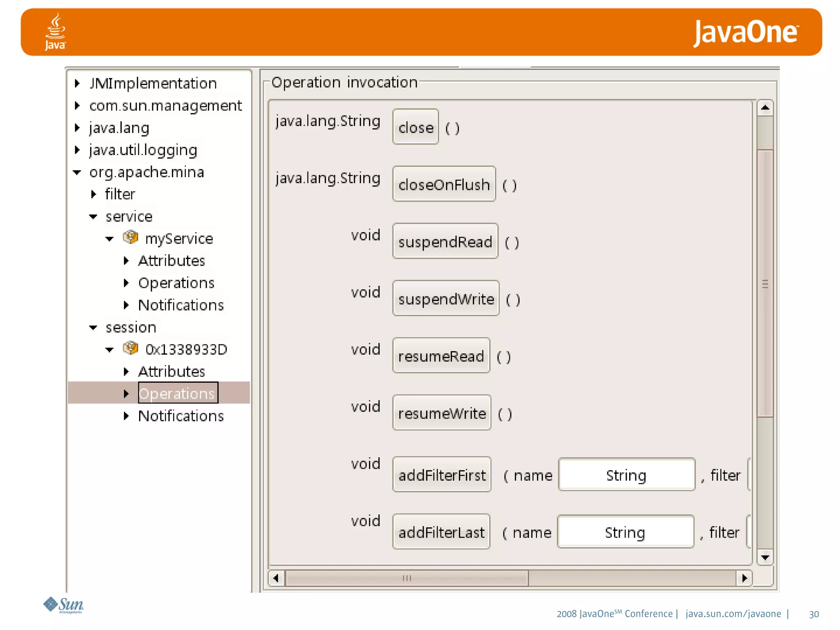The image size is (840, 630).
Task: Select the java.util.logging label
Action: (143, 150)
